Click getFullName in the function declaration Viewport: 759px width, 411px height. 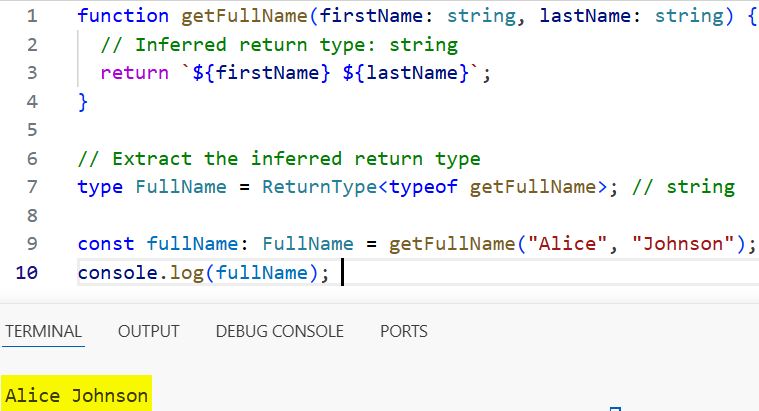244,16
